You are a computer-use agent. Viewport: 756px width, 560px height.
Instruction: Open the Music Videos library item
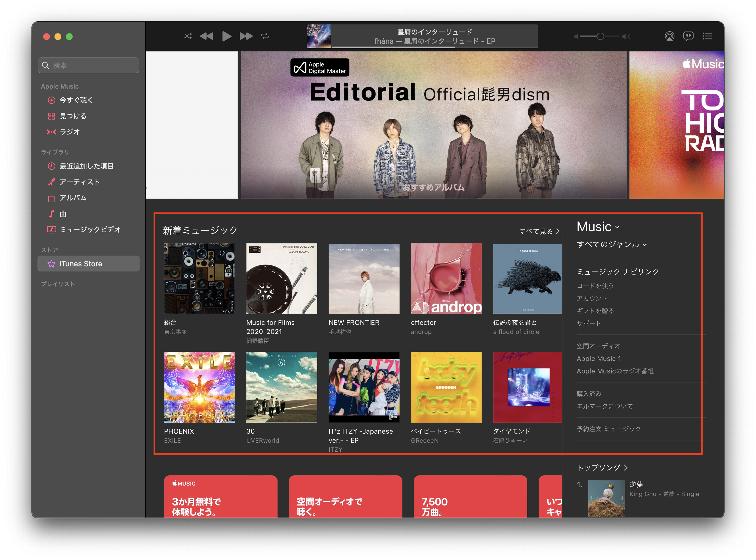click(90, 229)
